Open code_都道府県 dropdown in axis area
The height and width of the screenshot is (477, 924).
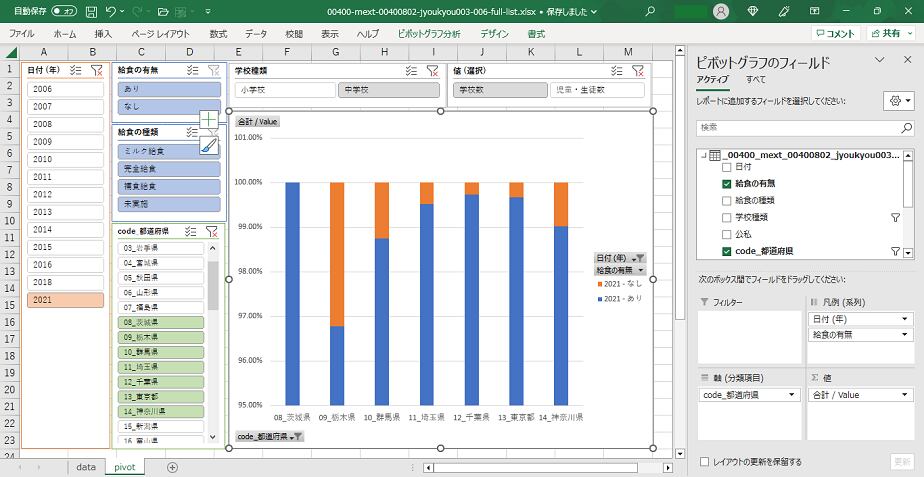[792, 395]
